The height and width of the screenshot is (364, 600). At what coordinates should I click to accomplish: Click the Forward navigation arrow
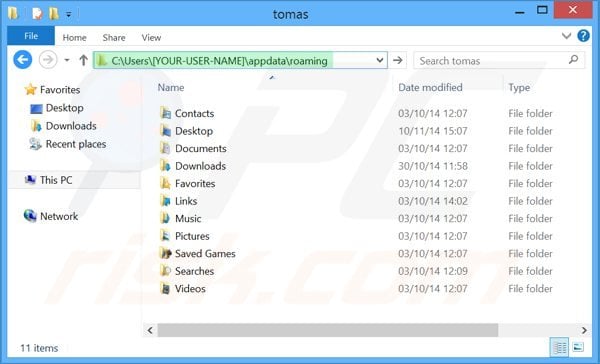click(x=48, y=60)
